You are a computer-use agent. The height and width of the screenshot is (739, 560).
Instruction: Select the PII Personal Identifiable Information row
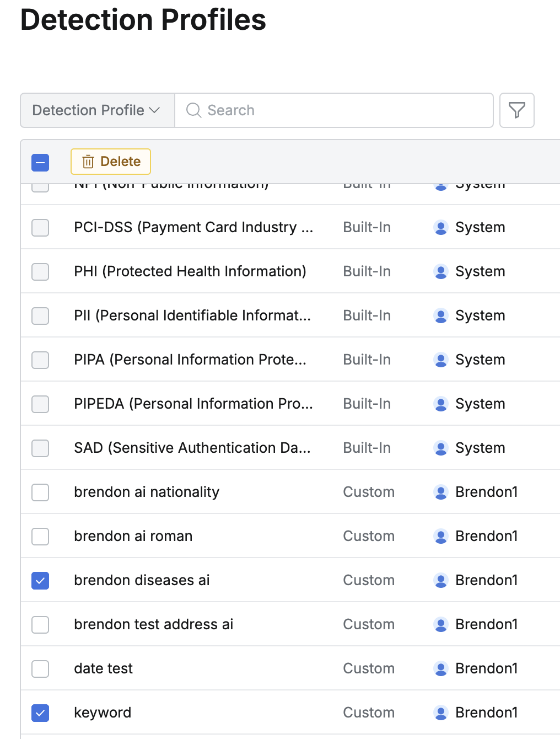[x=192, y=315]
